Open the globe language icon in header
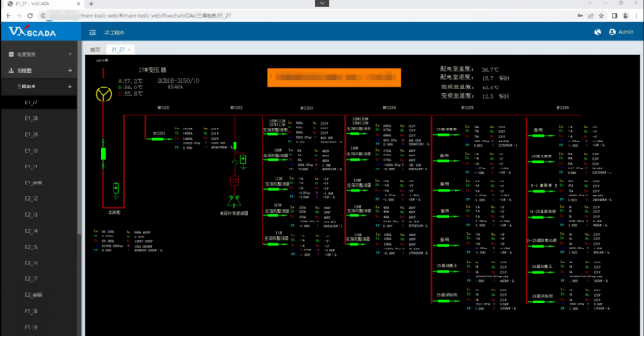 597,32
